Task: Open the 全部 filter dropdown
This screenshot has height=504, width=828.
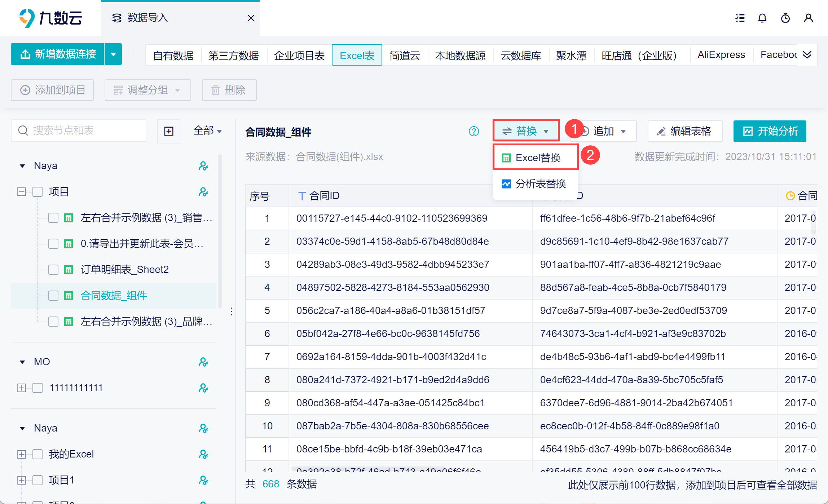Action: tap(207, 131)
